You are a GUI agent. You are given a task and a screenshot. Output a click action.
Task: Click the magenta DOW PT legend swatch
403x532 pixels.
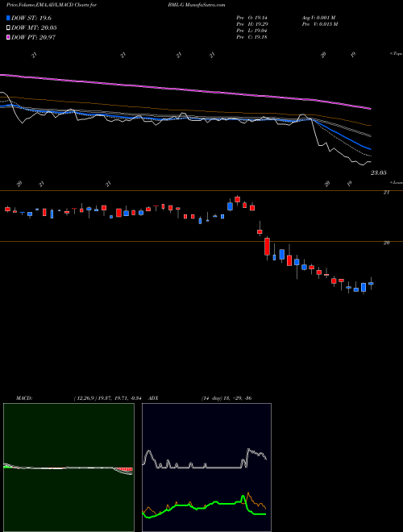[9, 37]
